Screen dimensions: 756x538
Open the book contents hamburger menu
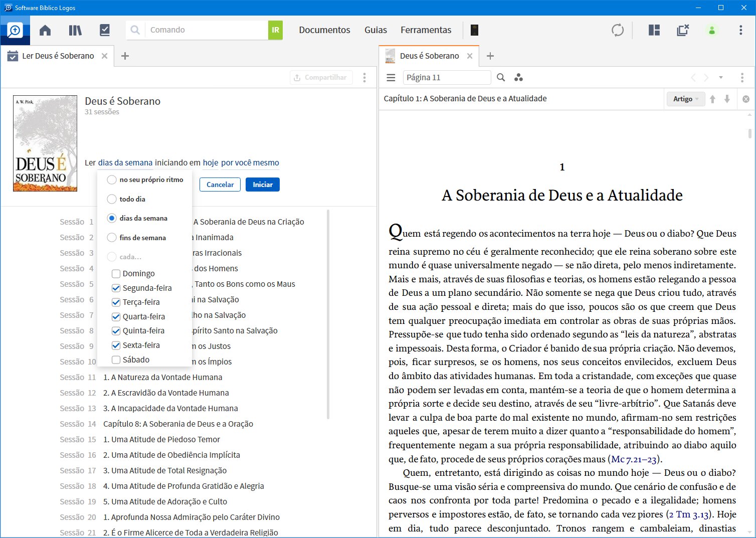(x=391, y=78)
